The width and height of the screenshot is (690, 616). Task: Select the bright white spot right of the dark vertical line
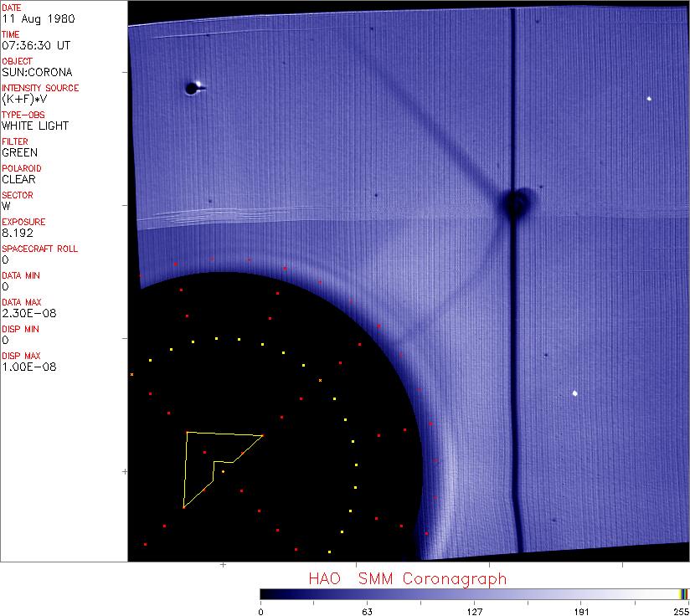pos(575,393)
